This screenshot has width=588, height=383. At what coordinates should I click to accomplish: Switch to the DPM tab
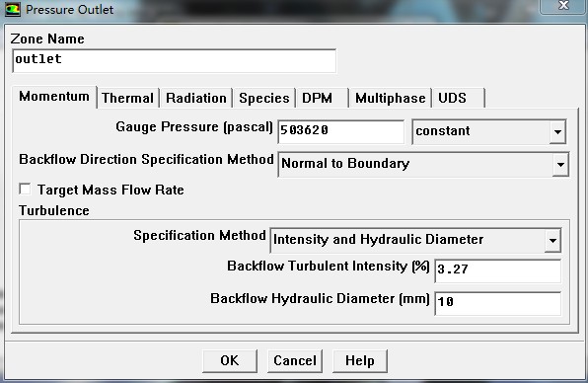323,98
